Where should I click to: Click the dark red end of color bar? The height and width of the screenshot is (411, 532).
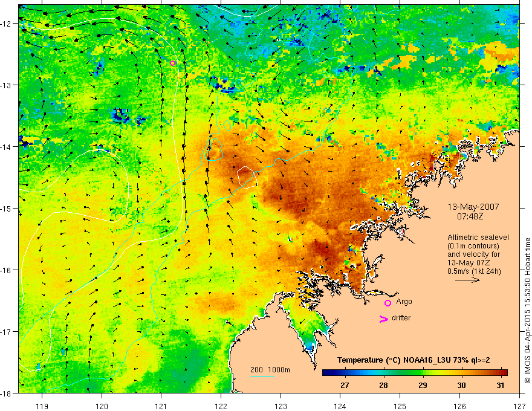[504, 372]
